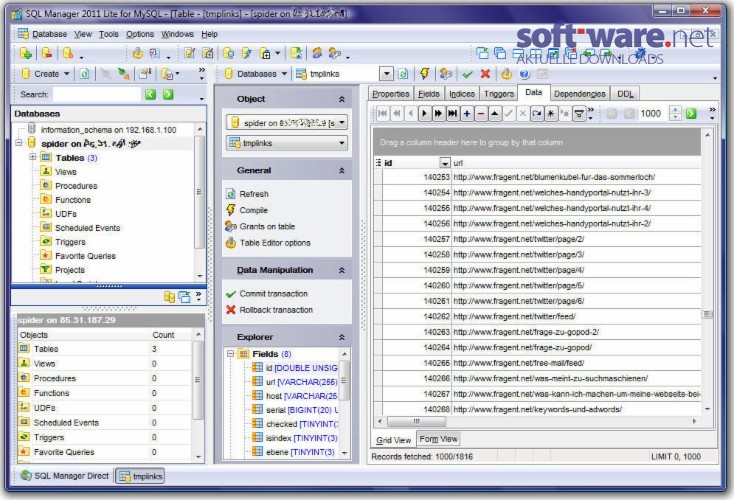
Task: Select the information_schema database in the tree
Action: (108, 130)
